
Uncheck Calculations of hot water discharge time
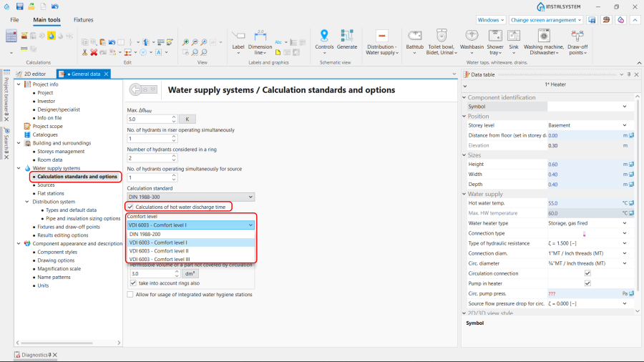(x=131, y=207)
